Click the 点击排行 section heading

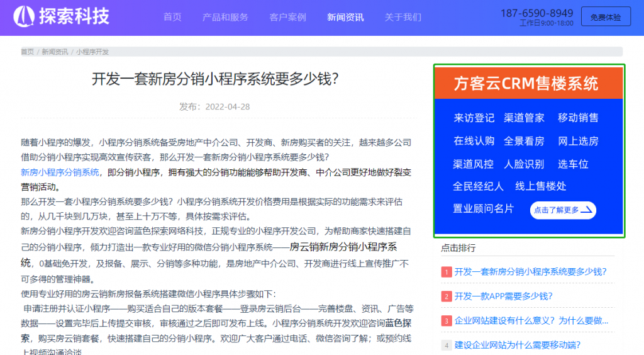pos(458,248)
